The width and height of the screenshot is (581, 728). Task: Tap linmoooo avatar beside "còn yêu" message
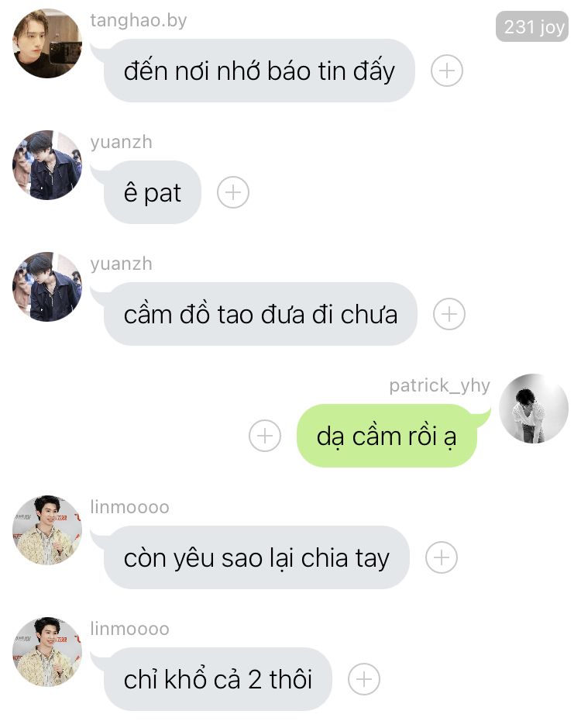coord(47,530)
